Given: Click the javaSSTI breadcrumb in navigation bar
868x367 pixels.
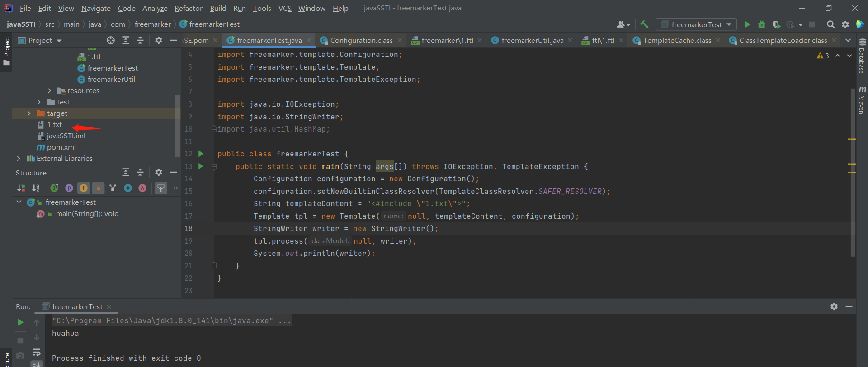Looking at the screenshot, I should tap(21, 24).
